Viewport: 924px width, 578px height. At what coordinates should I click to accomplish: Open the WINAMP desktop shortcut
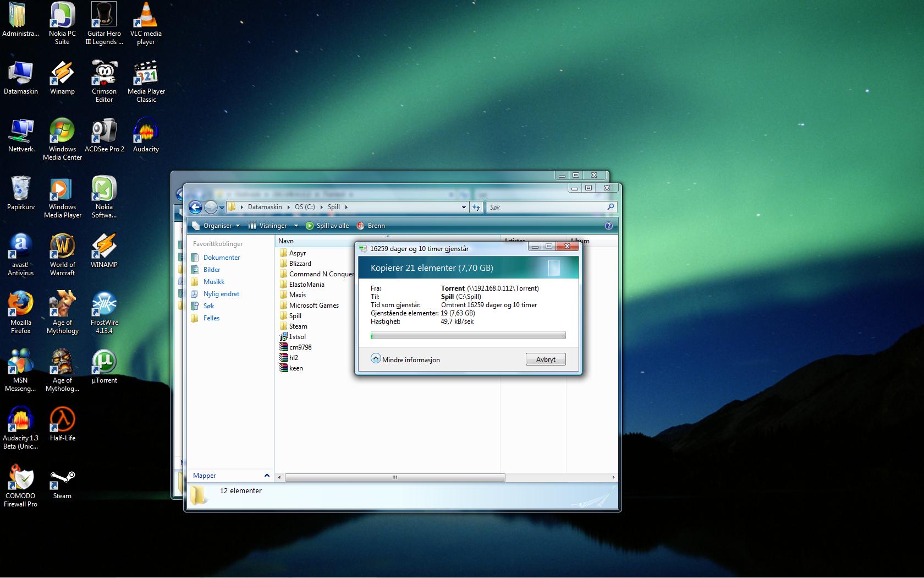(x=104, y=251)
